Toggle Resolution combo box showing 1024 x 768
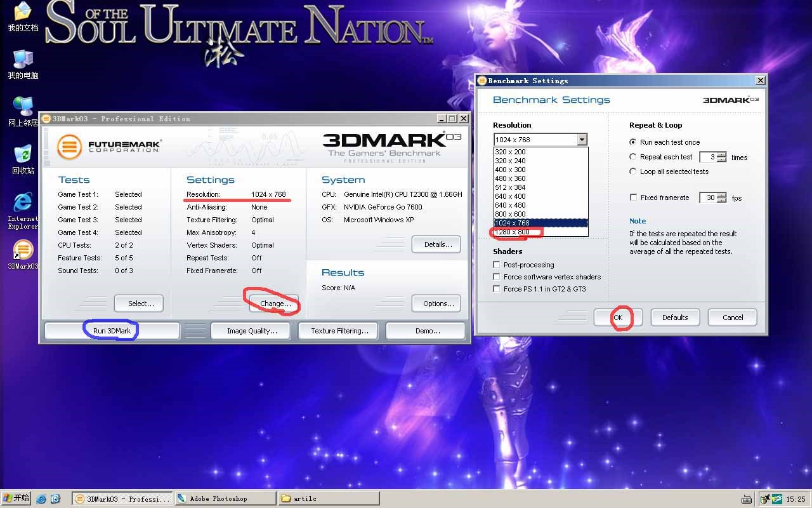Image resolution: width=812 pixels, height=508 pixels. [x=540, y=140]
